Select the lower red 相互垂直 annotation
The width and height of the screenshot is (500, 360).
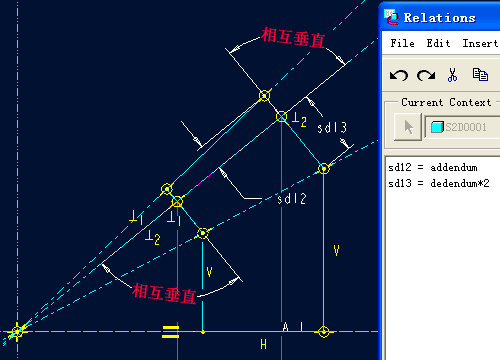(x=164, y=293)
